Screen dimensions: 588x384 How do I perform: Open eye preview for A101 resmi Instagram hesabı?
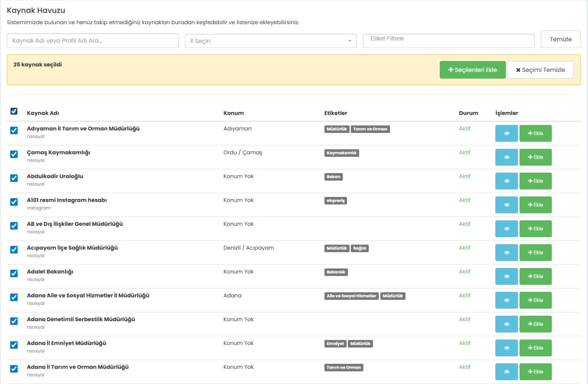point(506,205)
